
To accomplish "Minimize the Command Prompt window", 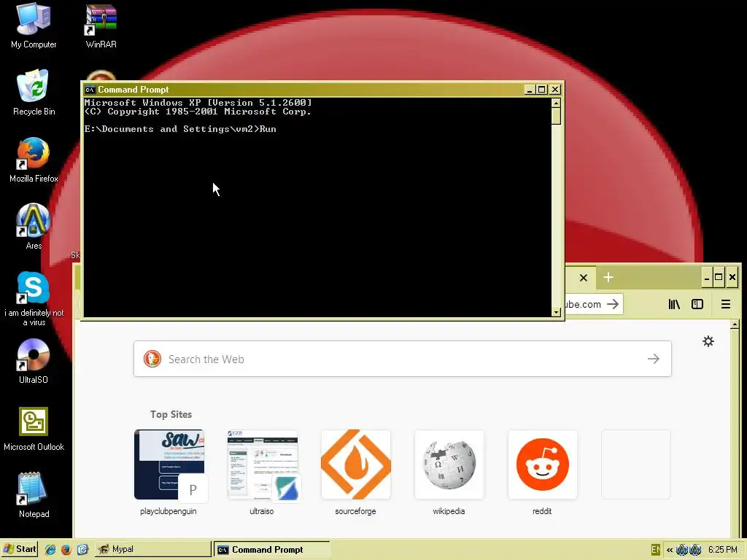I will [x=530, y=90].
